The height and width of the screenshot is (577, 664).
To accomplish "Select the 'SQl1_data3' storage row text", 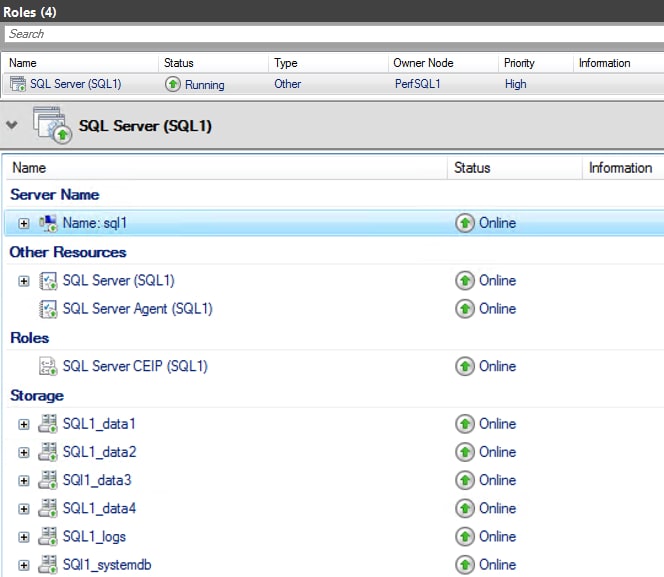I will click(97, 480).
